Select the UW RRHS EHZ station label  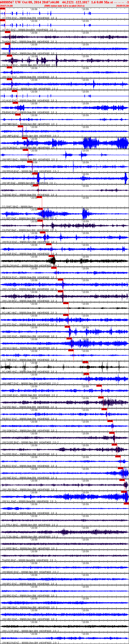click(30, 171)
